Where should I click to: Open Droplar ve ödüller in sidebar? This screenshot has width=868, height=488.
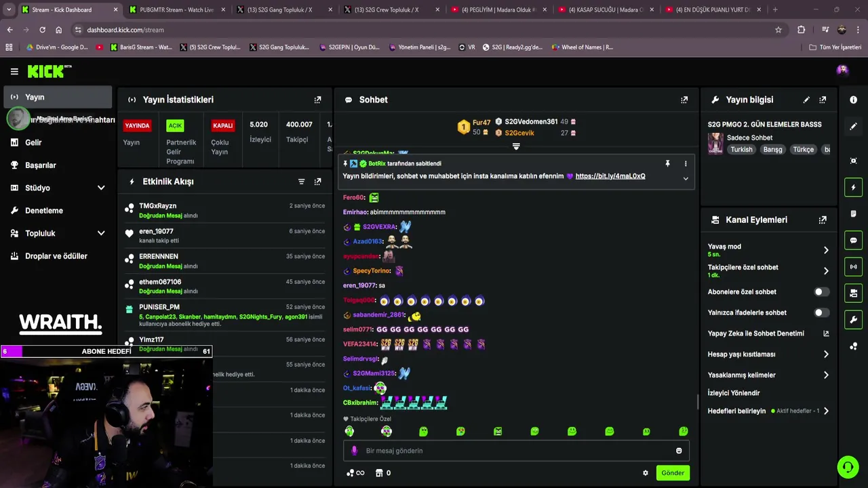pos(58,256)
